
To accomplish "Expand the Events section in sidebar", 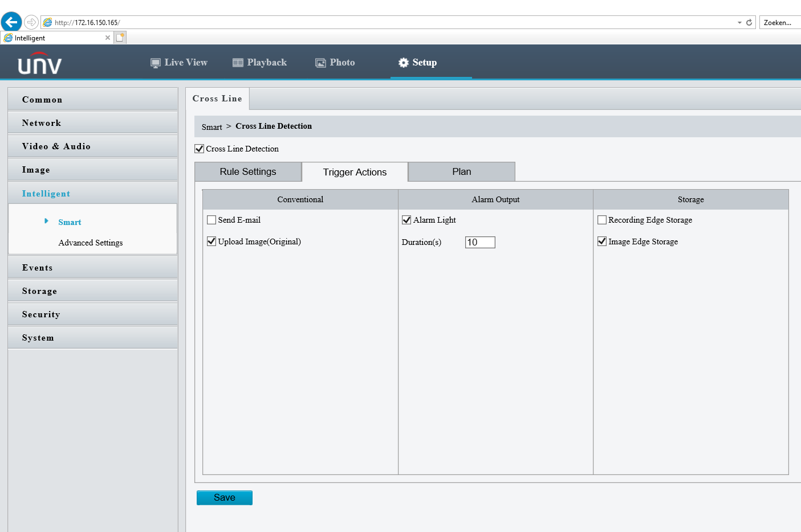I will coord(93,267).
